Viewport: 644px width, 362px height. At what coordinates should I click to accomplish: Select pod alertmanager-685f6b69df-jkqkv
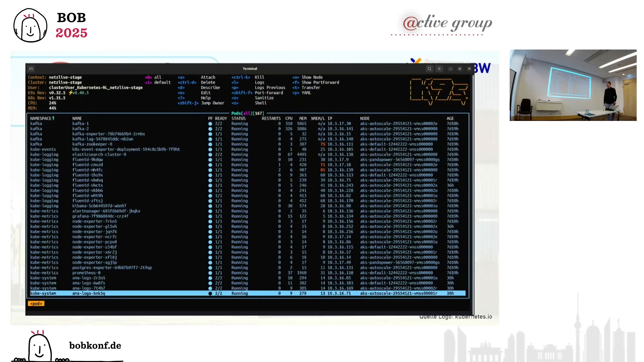(x=248, y=211)
